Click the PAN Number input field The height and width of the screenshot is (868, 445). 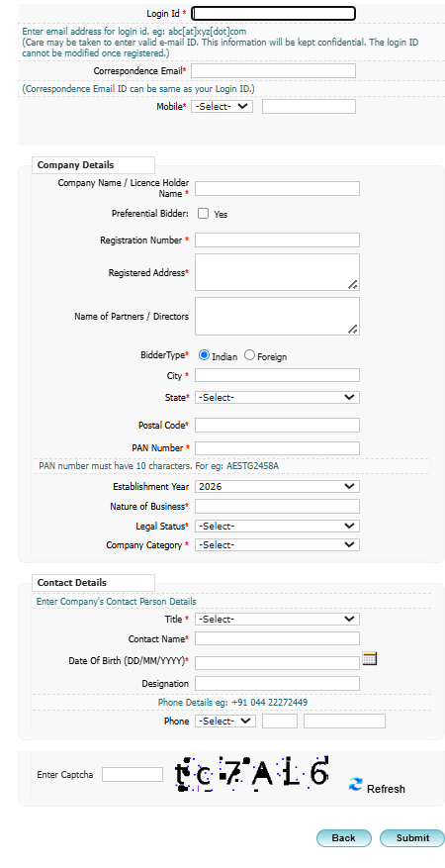coord(277,447)
